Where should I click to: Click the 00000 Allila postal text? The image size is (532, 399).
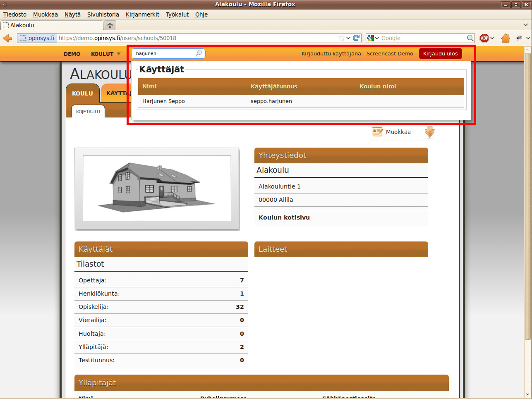276,200
